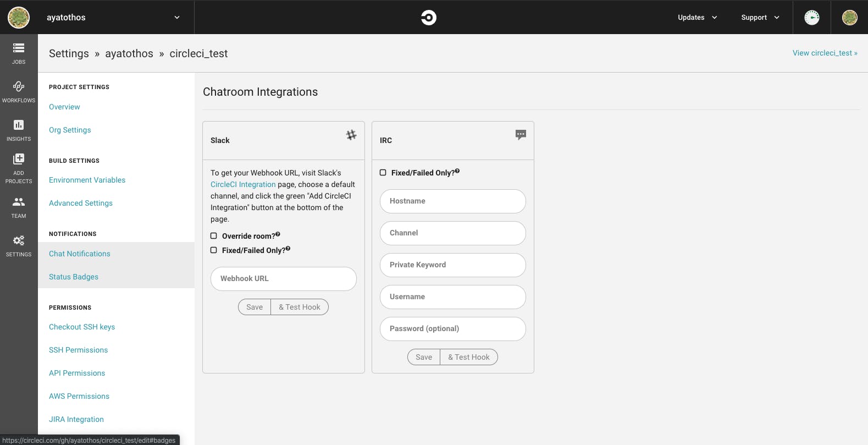Click the NOTIFICATIONS section label
Image resolution: width=868 pixels, height=445 pixels.
coord(73,234)
